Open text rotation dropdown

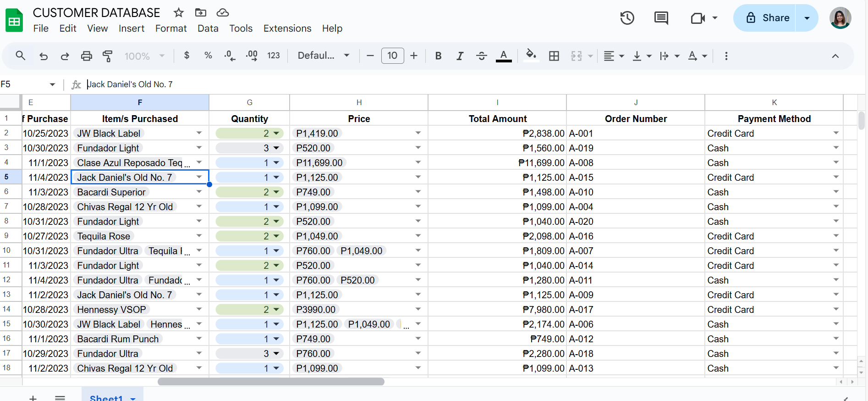(698, 56)
